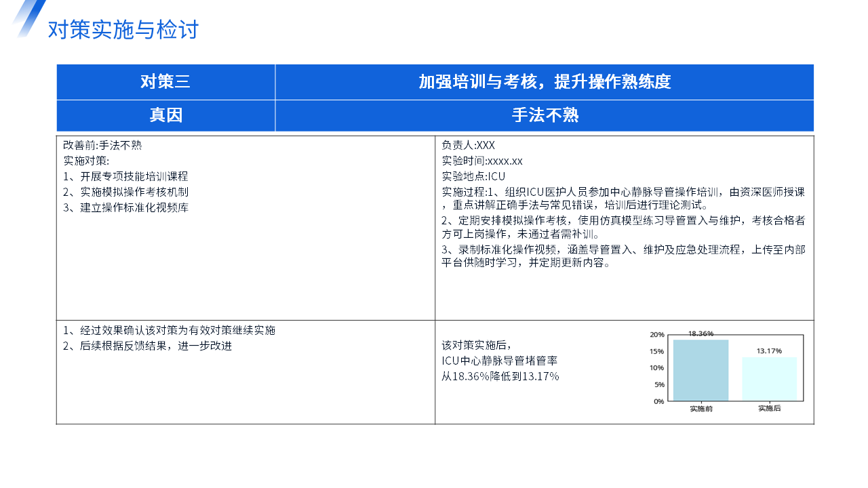The height and width of the screenshot is (488, 868).
Task: Click the slide title 对策实施与检讨
Action: coord(123,30)
